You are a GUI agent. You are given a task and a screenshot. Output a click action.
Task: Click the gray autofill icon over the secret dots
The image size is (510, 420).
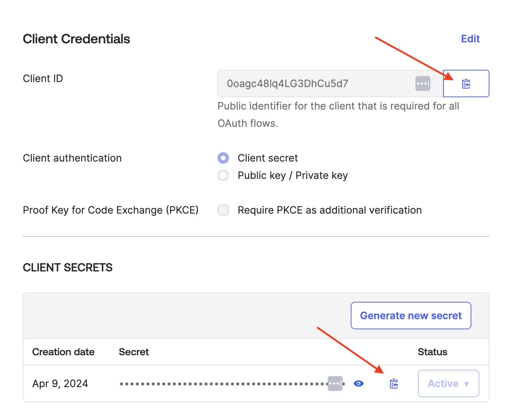335,383
